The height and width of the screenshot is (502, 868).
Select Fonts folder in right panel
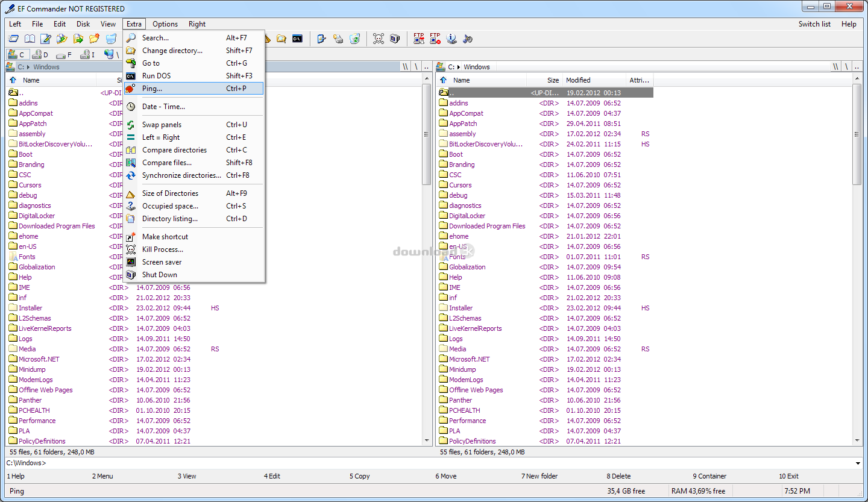pos(458,257)
